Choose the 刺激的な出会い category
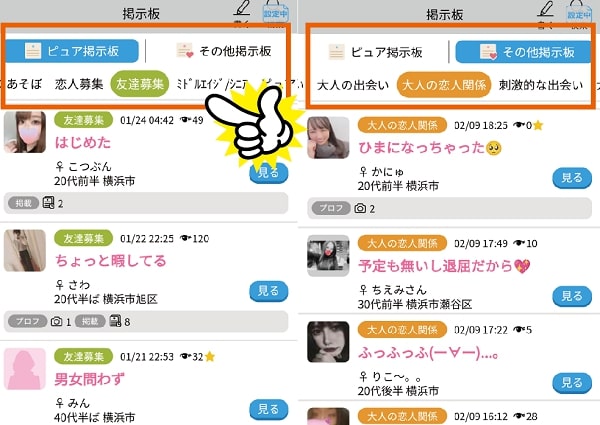 541,85
